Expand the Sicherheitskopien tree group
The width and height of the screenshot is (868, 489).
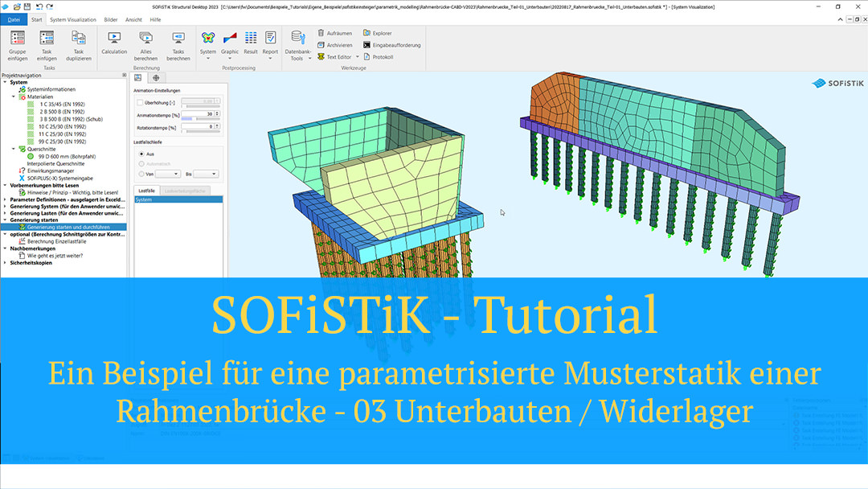click(4, 262)
